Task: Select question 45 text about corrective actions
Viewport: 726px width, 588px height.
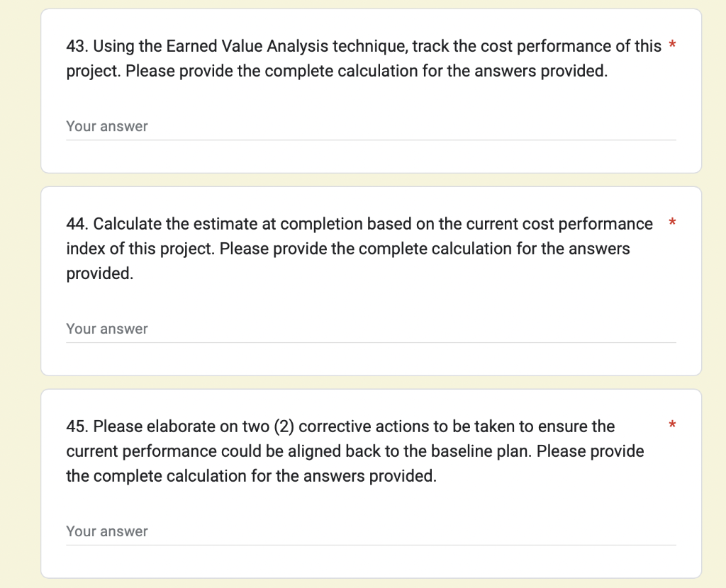Action: click(x=354, y=451)
